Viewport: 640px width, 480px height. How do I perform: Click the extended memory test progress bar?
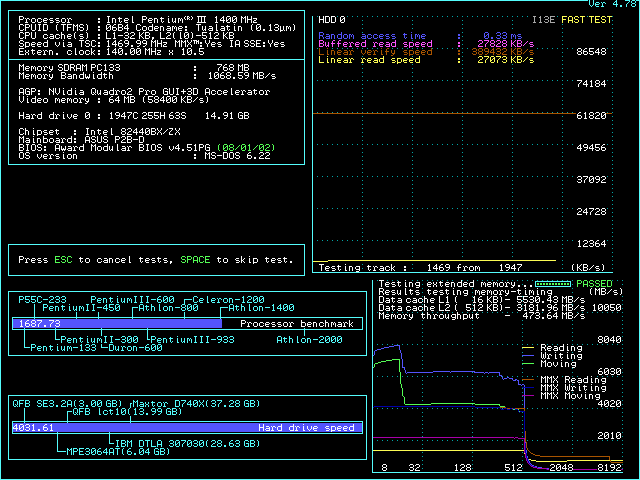point(553,284)
